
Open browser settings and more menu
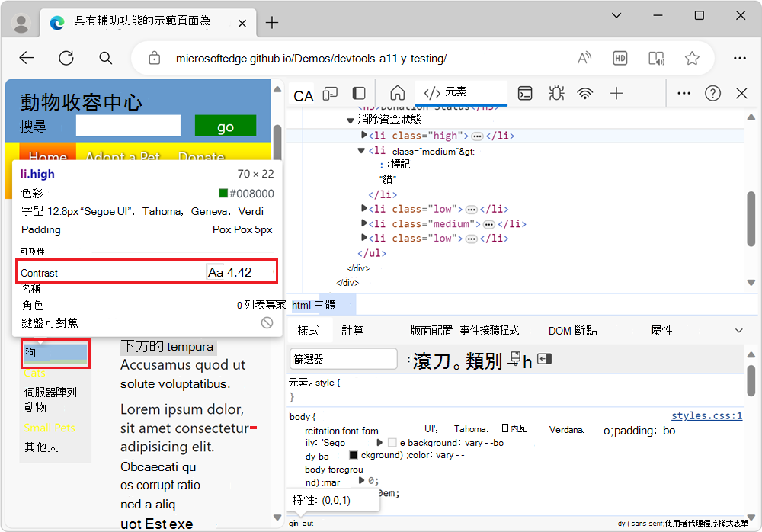pos(740,59)
